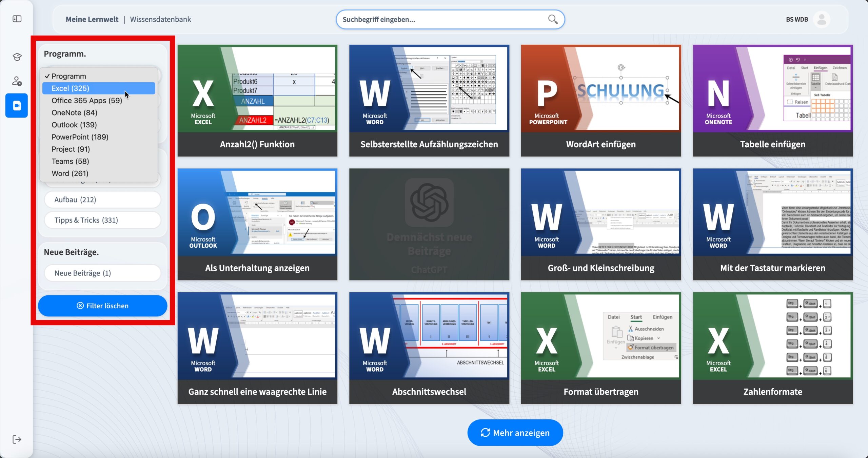Open the user clock icon in sidebar

(17, 81)
